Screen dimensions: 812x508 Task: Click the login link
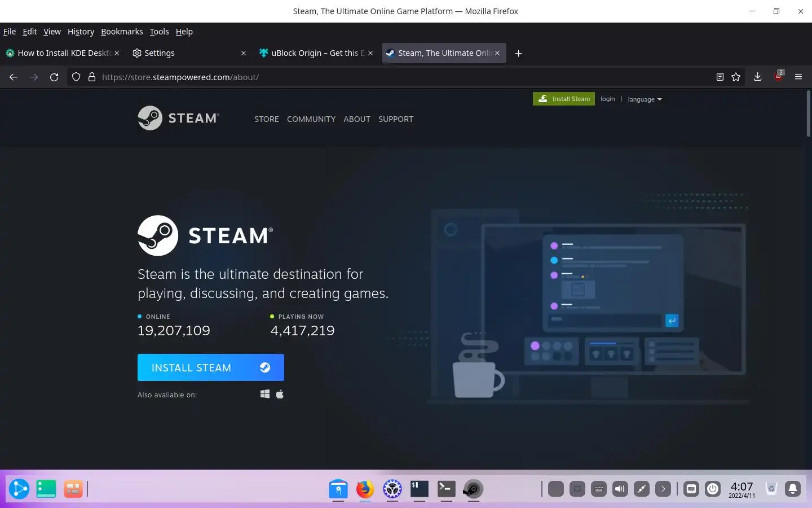pyautogui.click(x=607, y=99)
